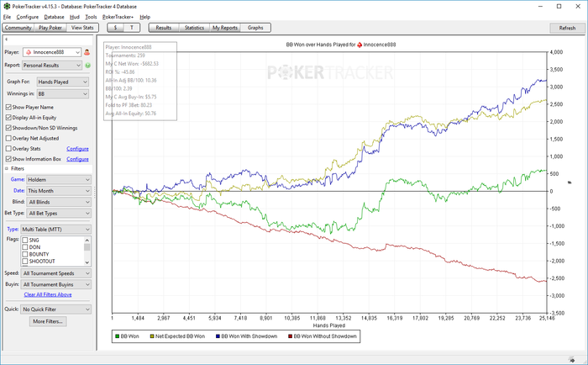Open the Bet Type dropdown
Viewport: 588px width, 365px height.
[x=59, y=214]
